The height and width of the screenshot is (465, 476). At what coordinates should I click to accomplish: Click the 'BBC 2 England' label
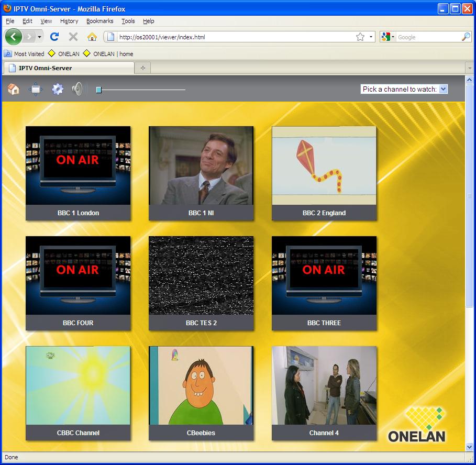(324, 213)
